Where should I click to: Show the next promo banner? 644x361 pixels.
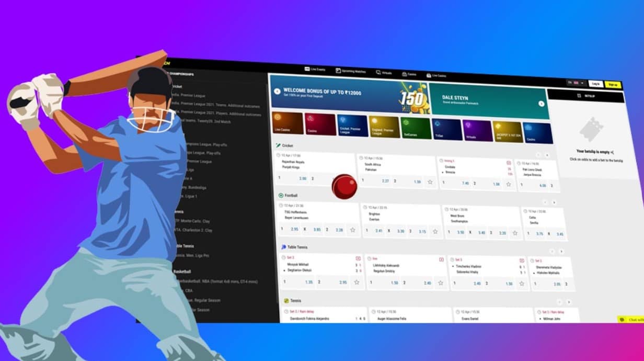542,104
